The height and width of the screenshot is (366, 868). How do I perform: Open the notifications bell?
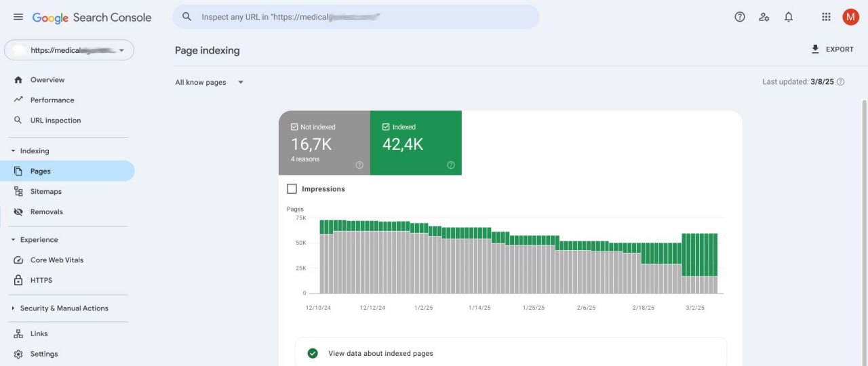click(x=789, y=17)
